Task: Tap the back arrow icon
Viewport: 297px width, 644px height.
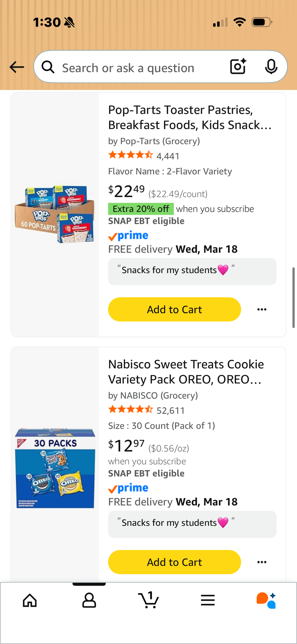Action: [x=17, y=67]
